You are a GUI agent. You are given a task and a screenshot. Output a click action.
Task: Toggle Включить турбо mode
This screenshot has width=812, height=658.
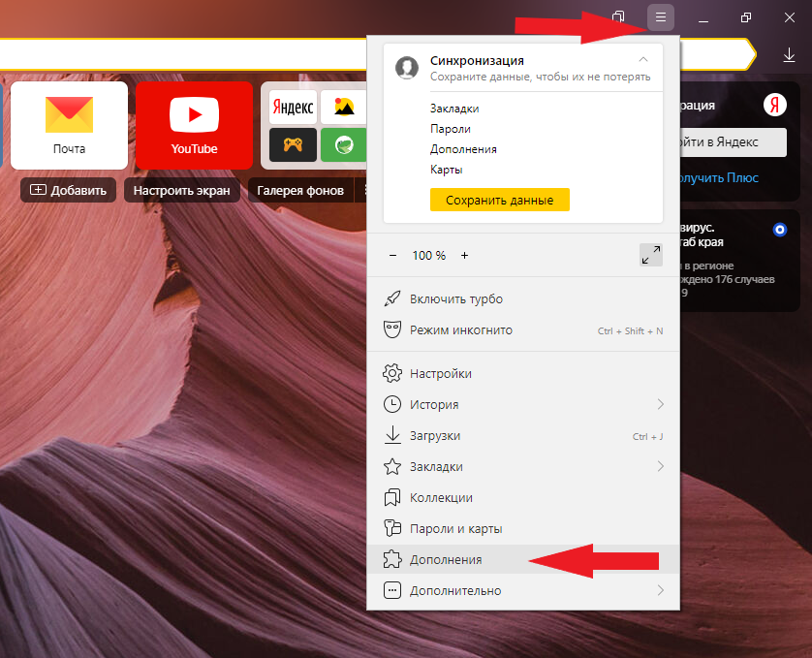(455, 299)
